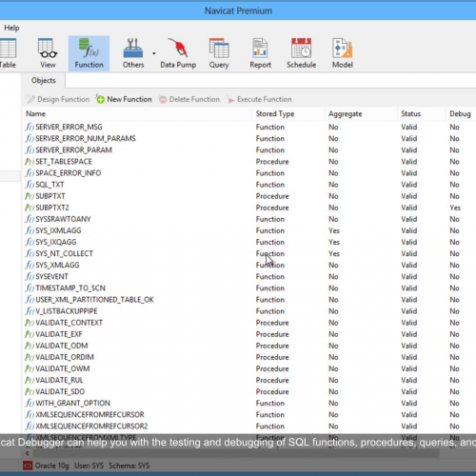Click the Yes Aggregate value of SYS_IXQAGG
Image resolution: width=476 pixels, height=476 pixels.
334,242
